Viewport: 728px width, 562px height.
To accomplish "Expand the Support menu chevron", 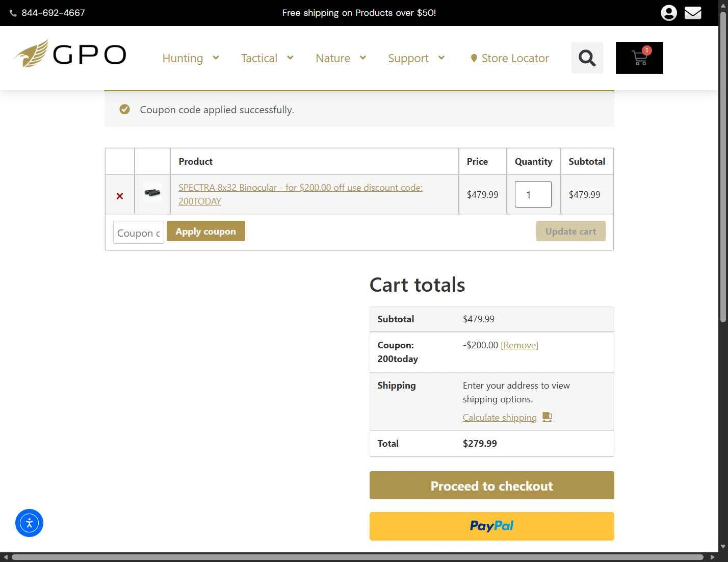I will pyautogui.click(x=441, y=58).
